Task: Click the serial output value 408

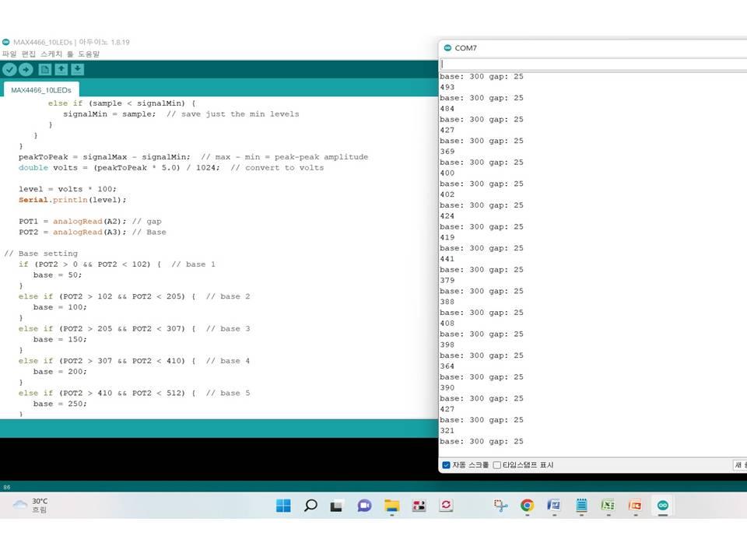Action: 447,324
